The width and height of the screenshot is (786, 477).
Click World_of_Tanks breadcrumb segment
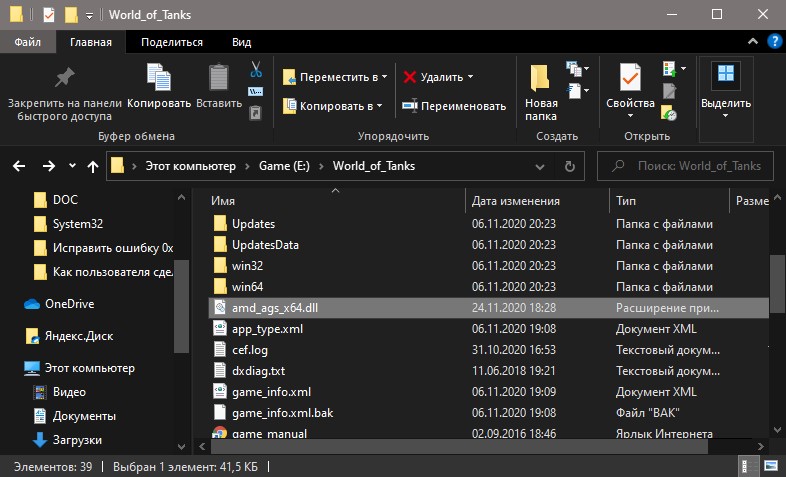(x=374, y=166)
